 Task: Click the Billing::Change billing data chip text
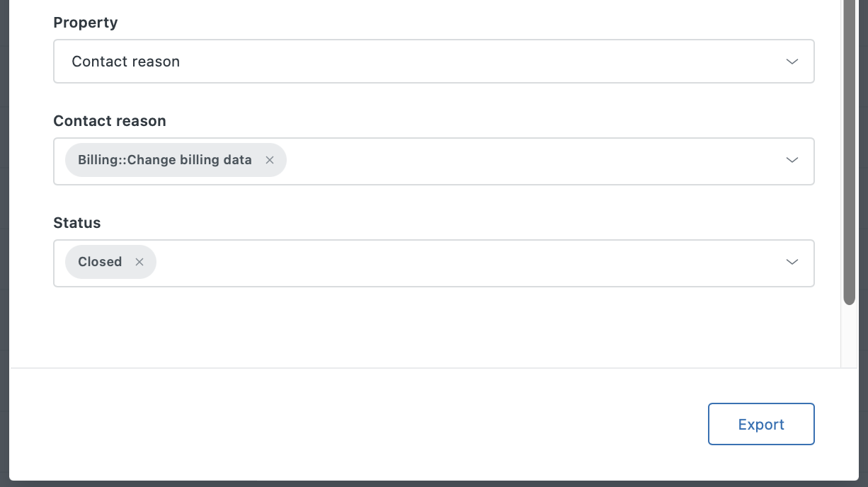165,160
